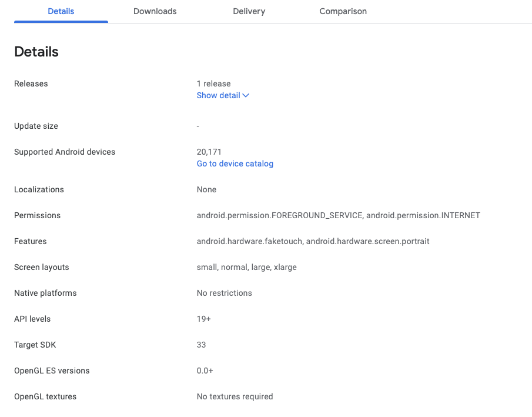
Task: Switch to the Details tab
Action: coord(61,11)
